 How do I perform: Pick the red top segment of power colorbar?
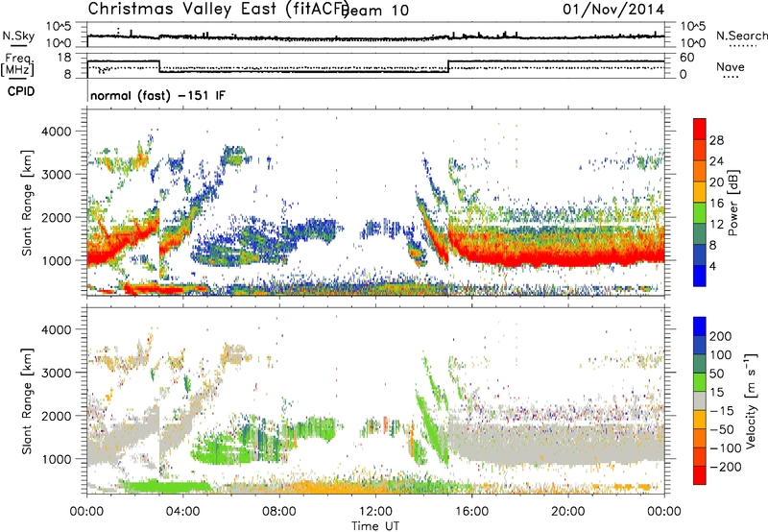click(700, 129)
